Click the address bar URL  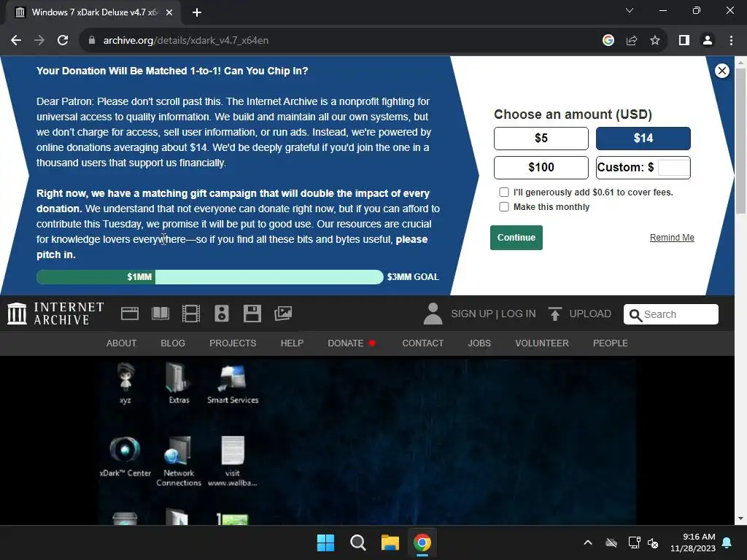(x=186, y=41)
